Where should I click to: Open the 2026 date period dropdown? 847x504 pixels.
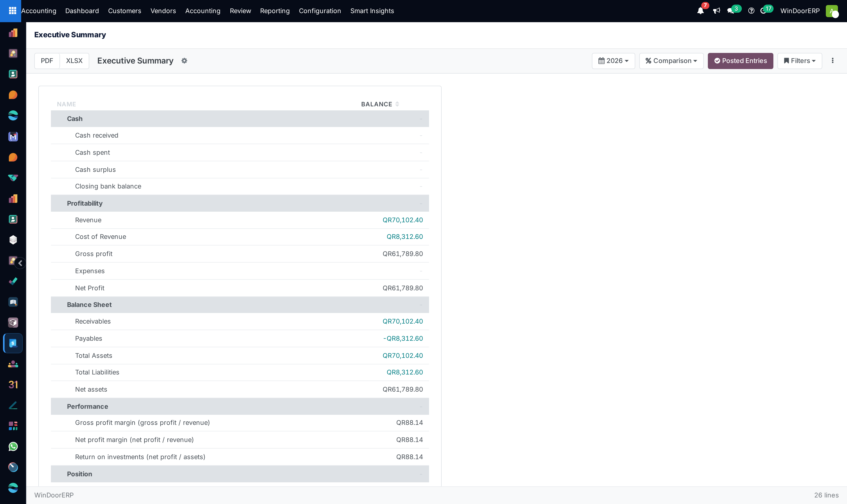[613, 61]
